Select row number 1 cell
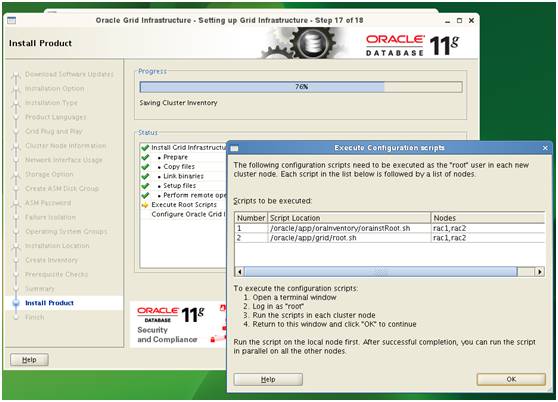Screen dimensions: 558x402 [251, 228]
